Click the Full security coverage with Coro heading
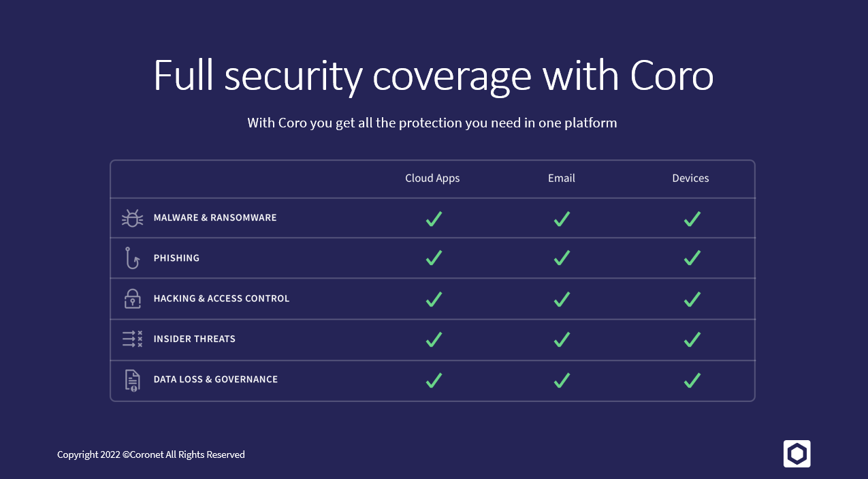868x479 pixels. tap(434, 76)
